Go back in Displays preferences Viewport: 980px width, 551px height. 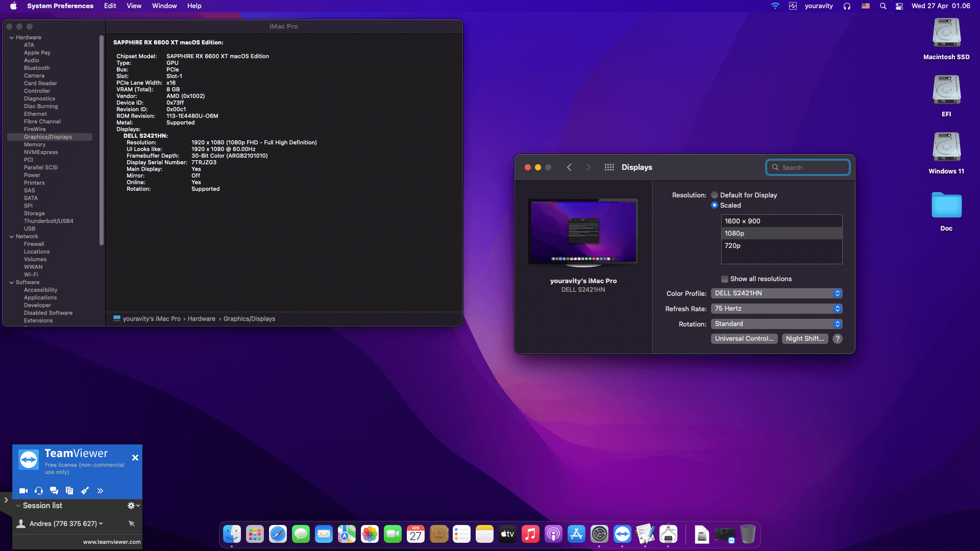coord(569,167)
